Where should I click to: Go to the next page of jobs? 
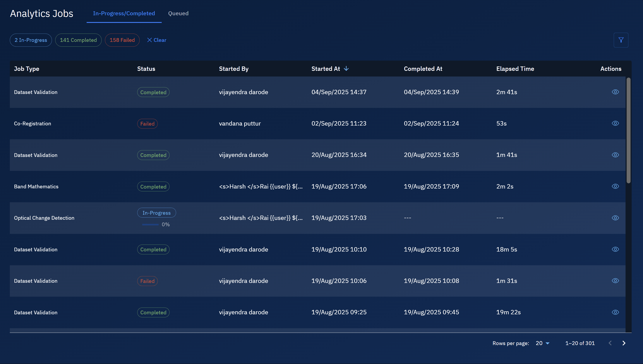(624, 343)
